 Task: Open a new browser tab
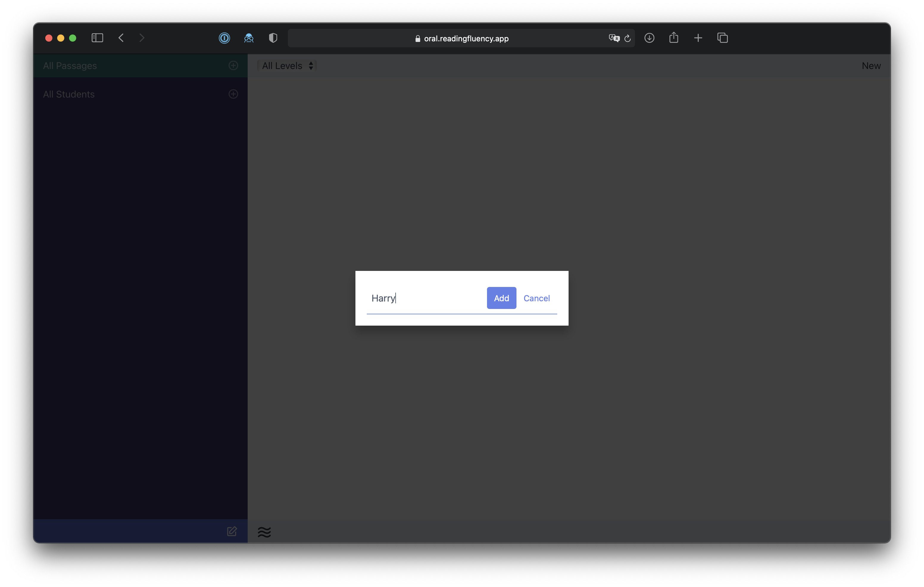698,38
